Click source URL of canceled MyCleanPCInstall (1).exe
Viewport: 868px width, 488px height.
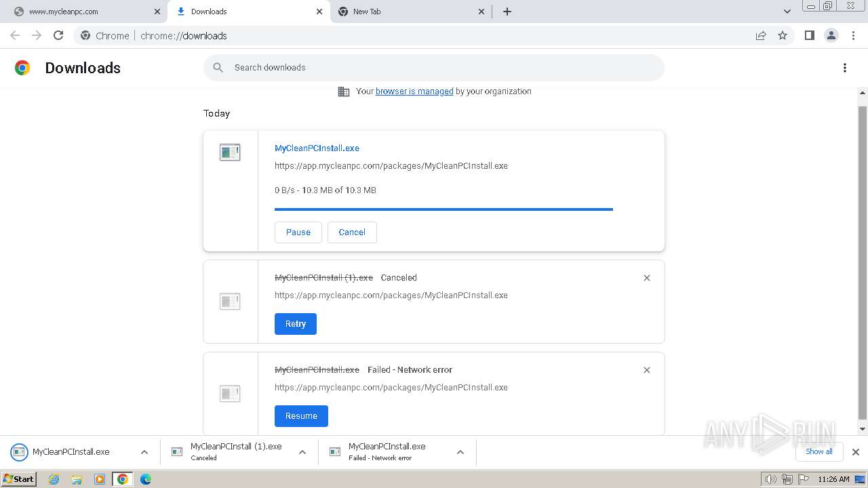[391, 296]
